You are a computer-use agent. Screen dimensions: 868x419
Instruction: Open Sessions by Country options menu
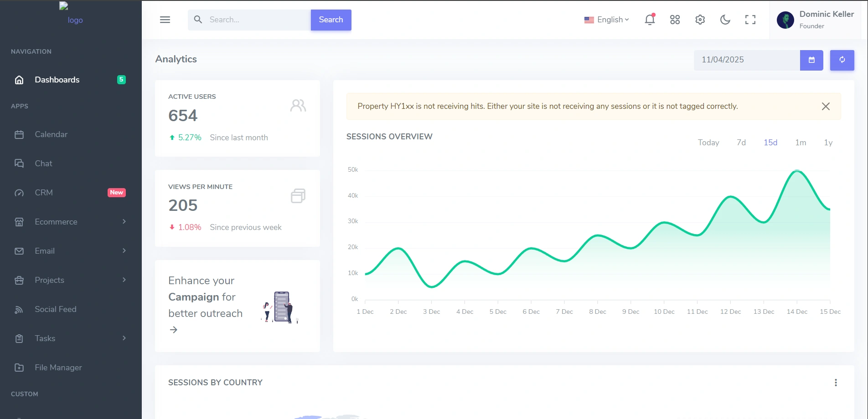pos(836,383)
